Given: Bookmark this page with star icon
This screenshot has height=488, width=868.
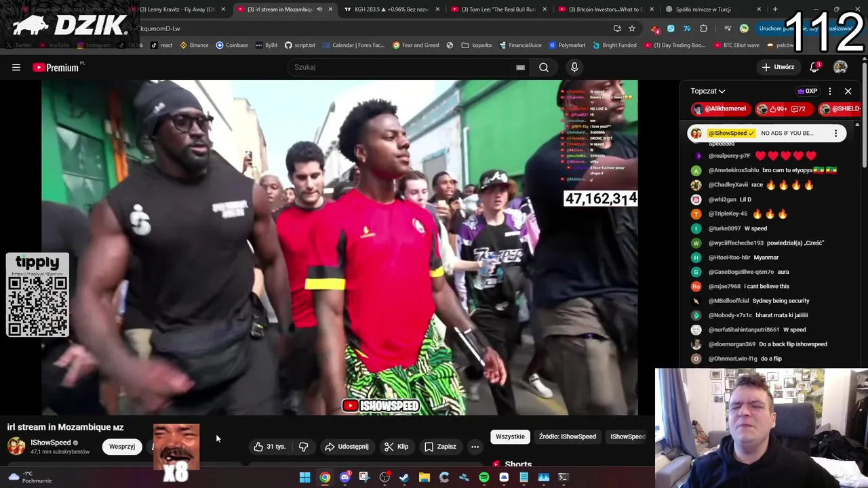Looking at the screenshot, I should coord(632,28).
